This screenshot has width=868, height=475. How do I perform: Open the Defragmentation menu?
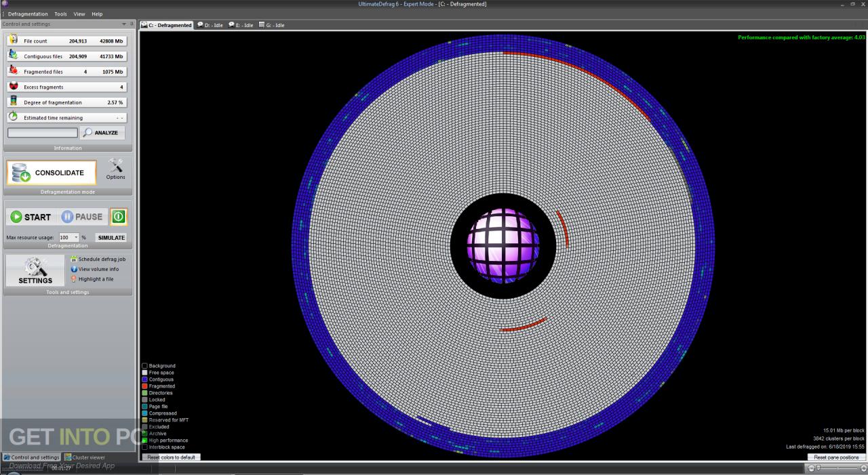(x=28, y=14)
